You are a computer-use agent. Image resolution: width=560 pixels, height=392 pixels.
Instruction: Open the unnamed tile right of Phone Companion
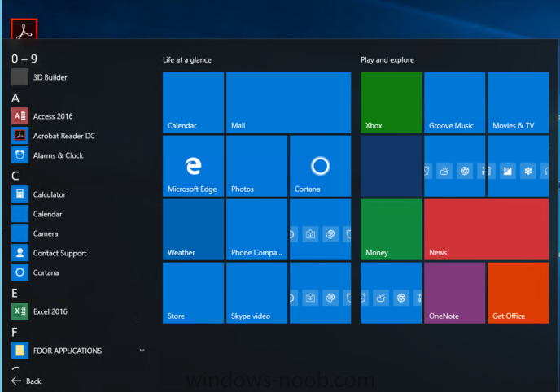click(321, 229)
